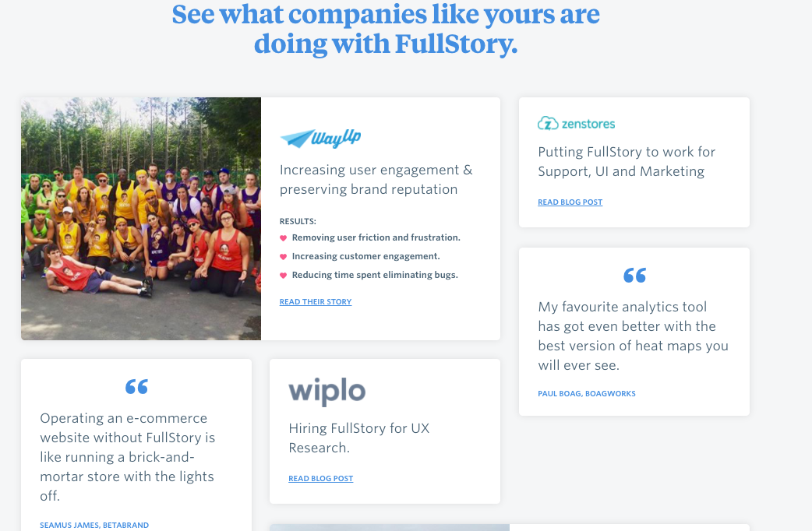Click 'Increasing user engagement' headline
This screenshot has width=812, height=531.
click(376, 179)
